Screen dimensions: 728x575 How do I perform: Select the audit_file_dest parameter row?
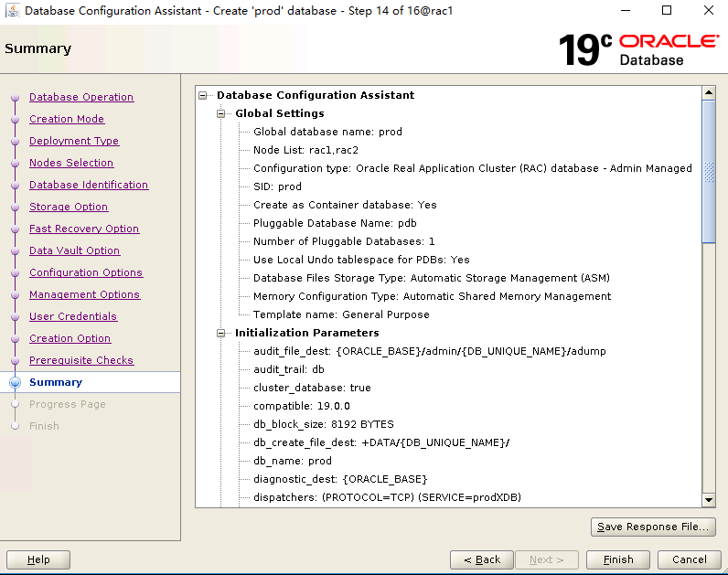click(430, 351)
